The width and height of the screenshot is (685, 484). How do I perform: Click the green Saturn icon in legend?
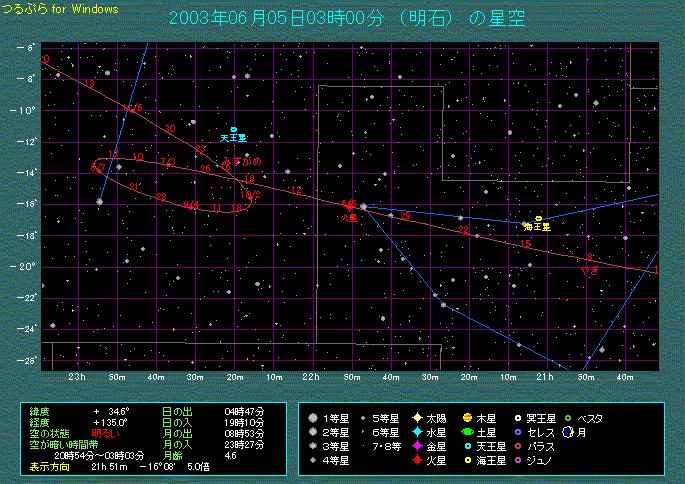coord(468,432)
